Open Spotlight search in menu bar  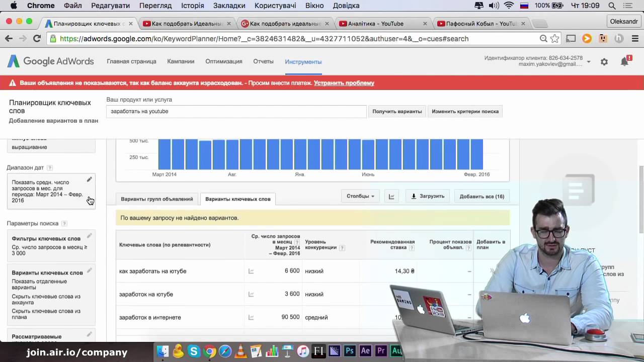612,6
